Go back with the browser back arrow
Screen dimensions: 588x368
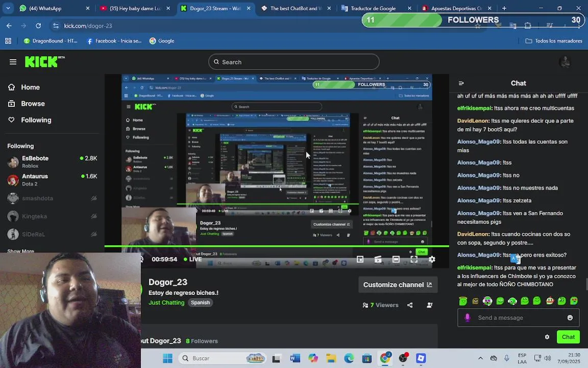(x=9, y=26)
